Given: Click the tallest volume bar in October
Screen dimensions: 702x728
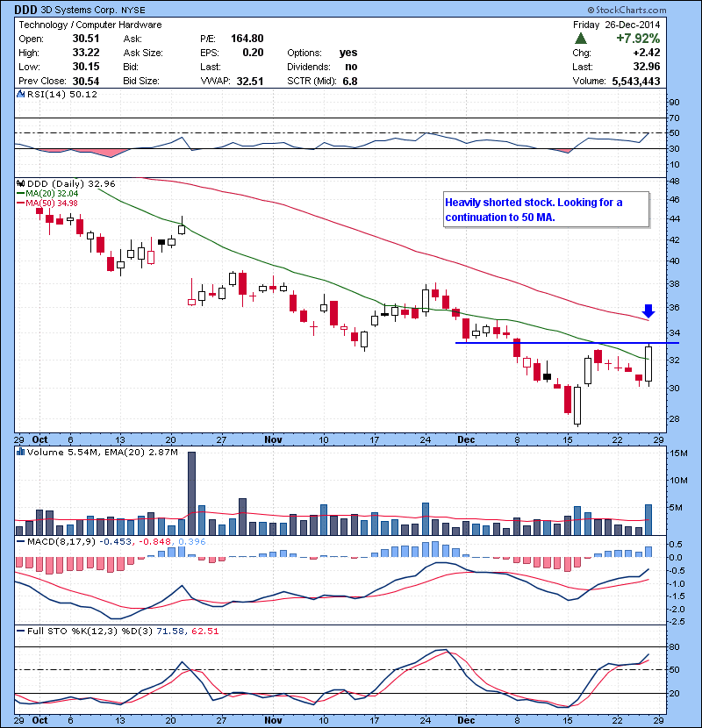Looking at the screenshot, I should tap(191, 493).
